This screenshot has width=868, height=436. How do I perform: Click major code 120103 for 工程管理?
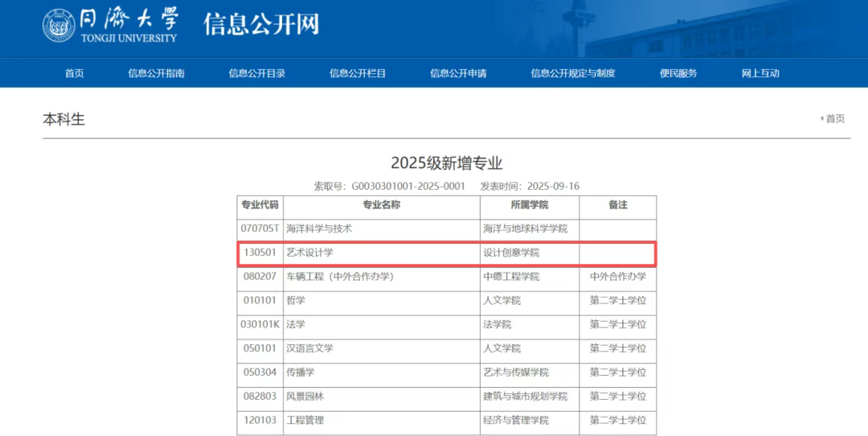pyautogui.click(x=260, y=421)
